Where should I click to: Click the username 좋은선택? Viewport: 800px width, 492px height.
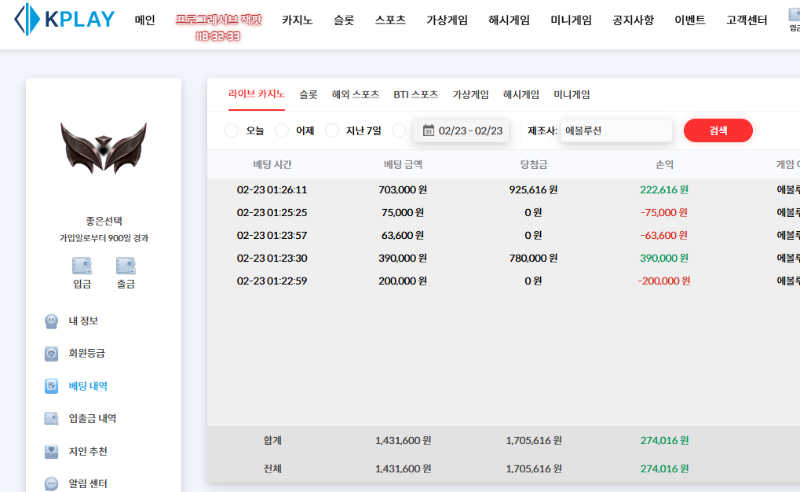[x=104, y=221]
